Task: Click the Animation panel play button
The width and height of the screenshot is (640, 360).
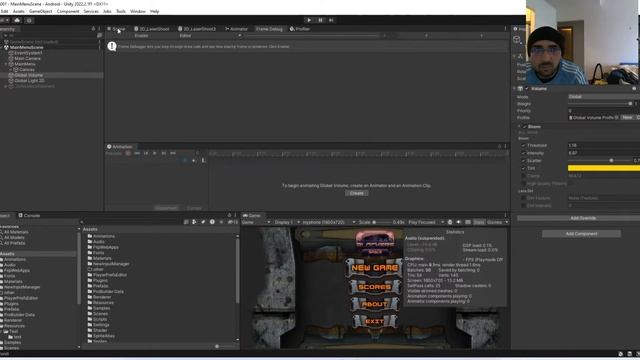Action: click(155, 153)
